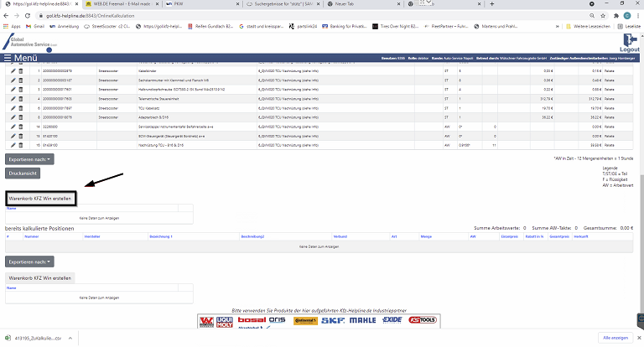Click the lower Warenkorb KFZ Win erstellen button

[x=40, y=278]
